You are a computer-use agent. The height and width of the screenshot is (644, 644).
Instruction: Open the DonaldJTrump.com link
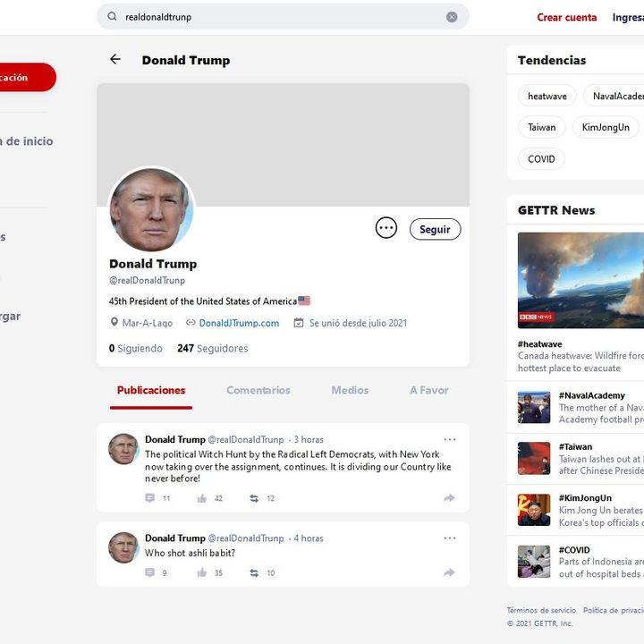(x=239, y=323)
